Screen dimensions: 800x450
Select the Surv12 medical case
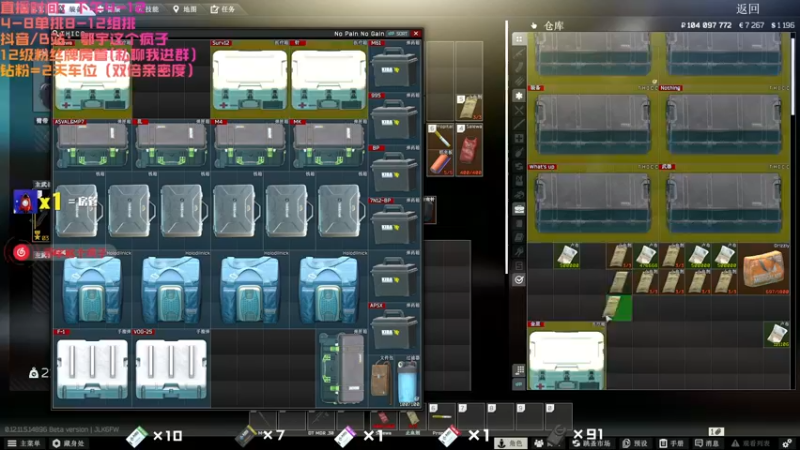pos(249,79)
